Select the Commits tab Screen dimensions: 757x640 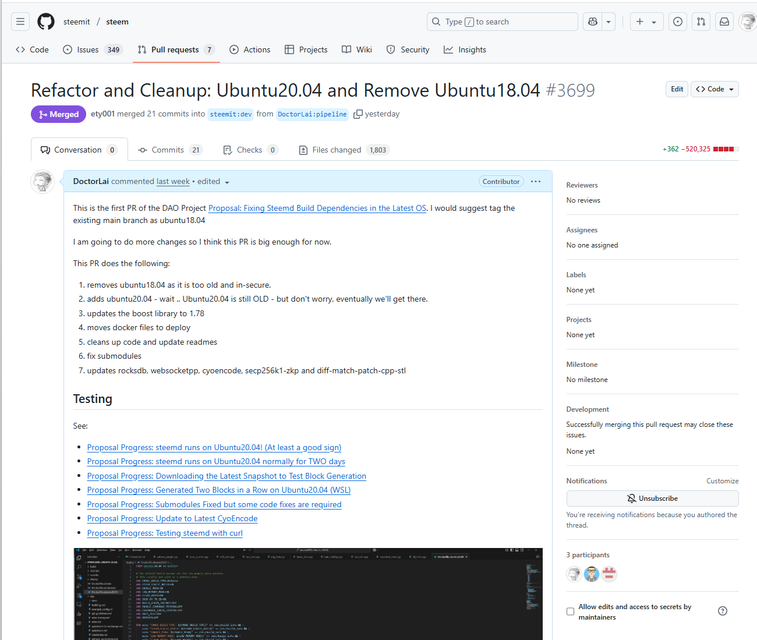point(170,150)
